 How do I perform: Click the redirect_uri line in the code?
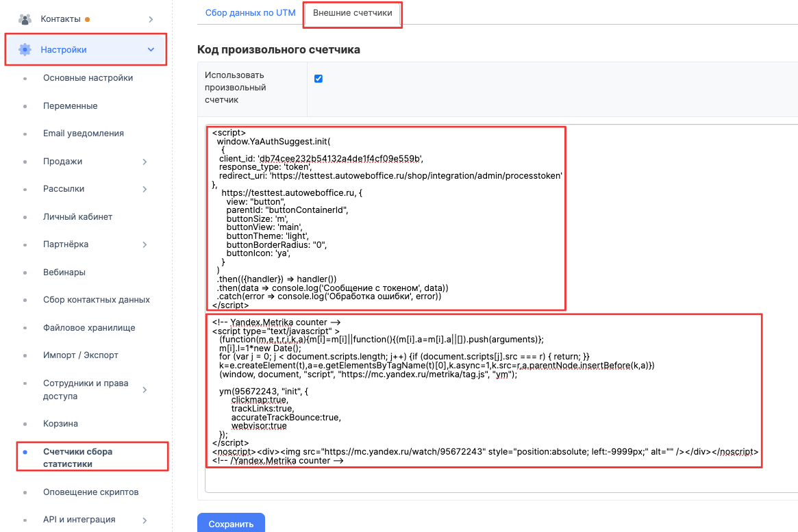[390, 175]
